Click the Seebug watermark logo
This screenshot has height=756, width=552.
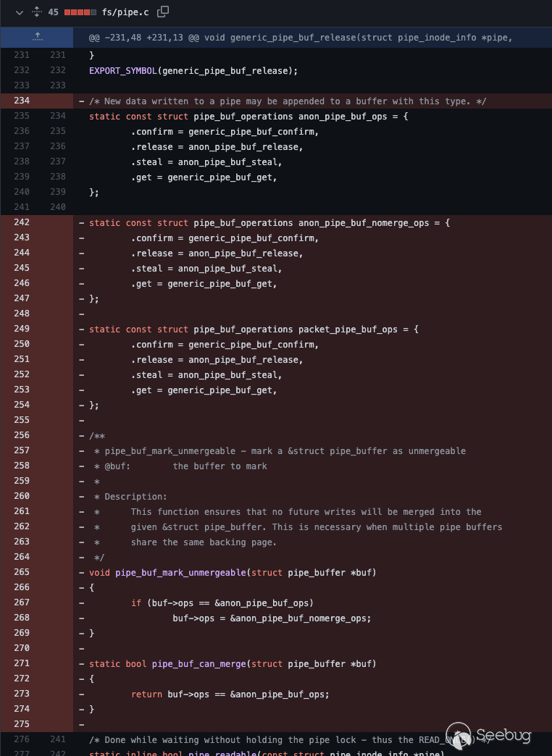pyautogui.click(x=489, y=735)
